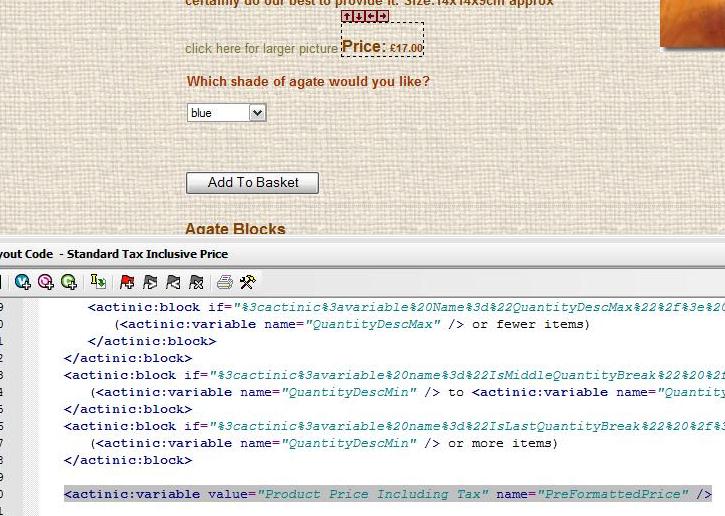725x516 pixels.
Task: Print the layout code
Action: coord(225,282)
